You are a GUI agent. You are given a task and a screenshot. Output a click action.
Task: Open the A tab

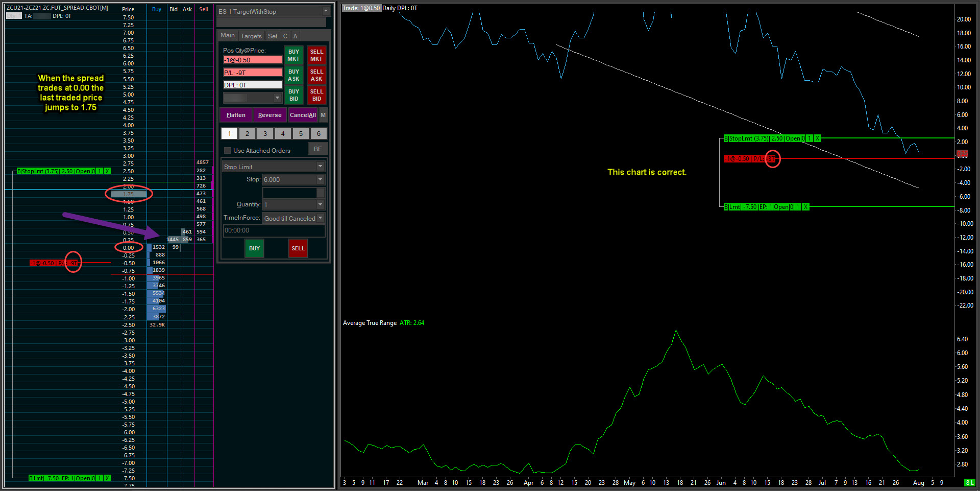[295, 36]
